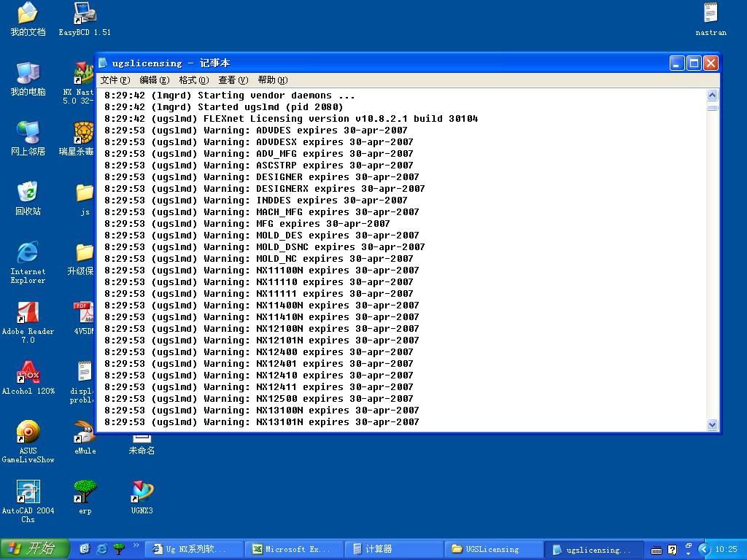Maximize the ugslicensing Notepad window

(x=694, y=63)
